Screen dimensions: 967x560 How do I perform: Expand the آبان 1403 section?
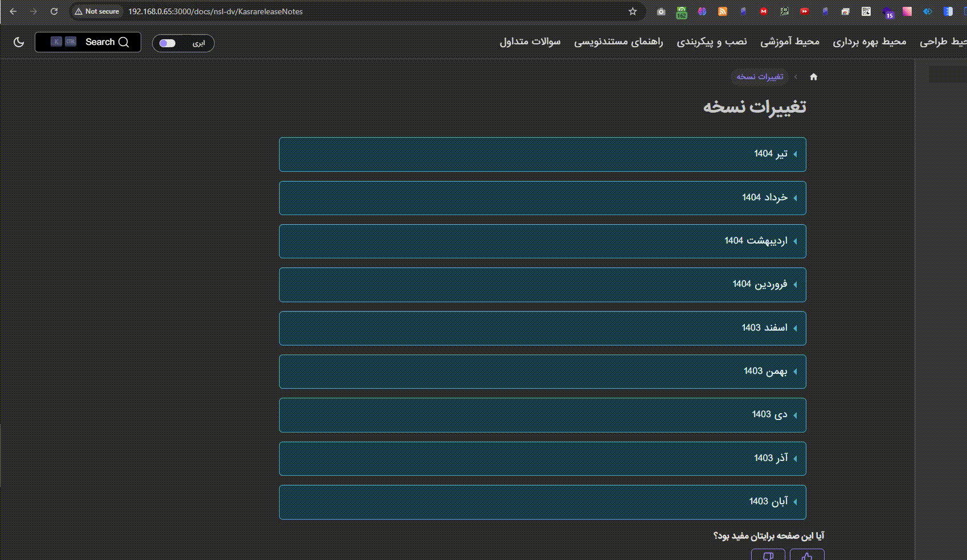(x=542, y=502)
